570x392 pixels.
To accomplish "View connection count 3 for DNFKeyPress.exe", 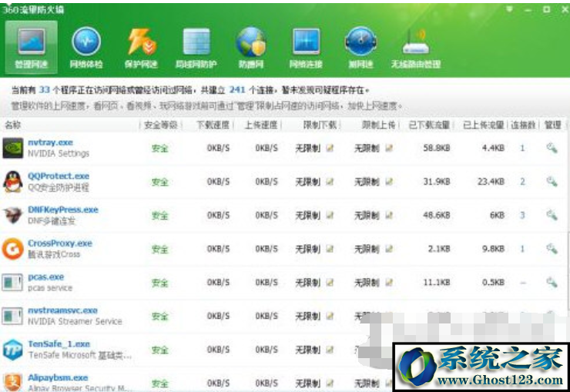I will (x=522, y=215).
